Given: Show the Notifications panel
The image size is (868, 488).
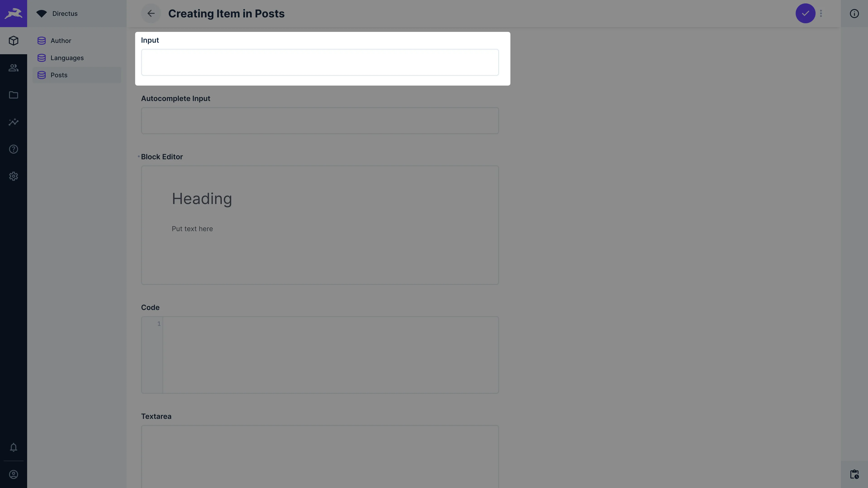Looking at the screenshot, I should click(x=14, y=448).
